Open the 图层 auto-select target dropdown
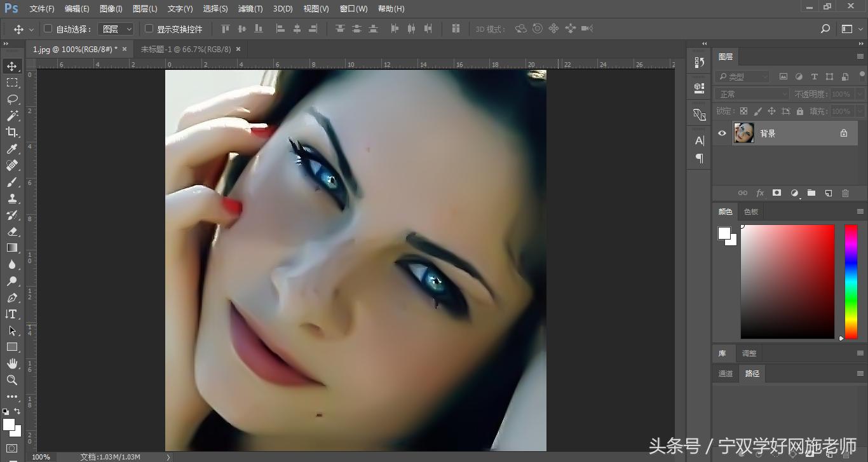The image size is (868, 462). point(116,29)
